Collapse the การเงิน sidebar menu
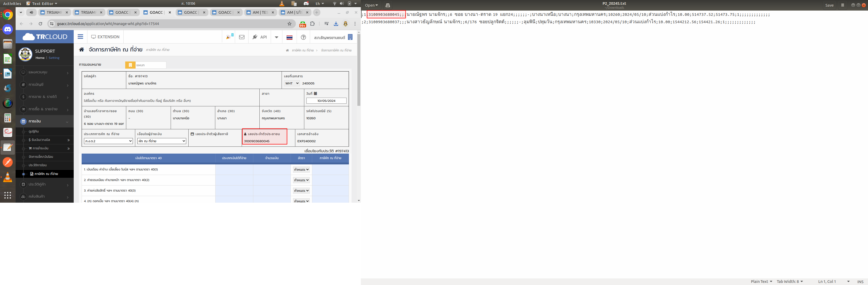Screen dimensions: 868x285 point(44,121)
